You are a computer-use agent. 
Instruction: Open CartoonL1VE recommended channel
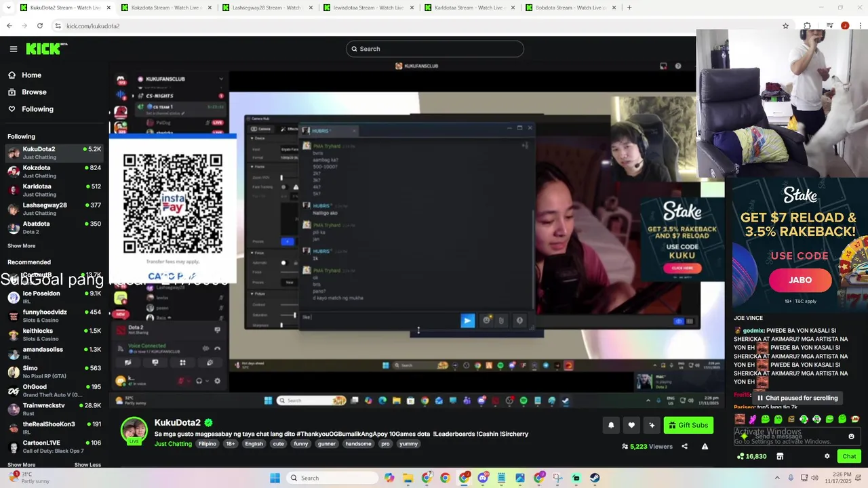[54, 447]
